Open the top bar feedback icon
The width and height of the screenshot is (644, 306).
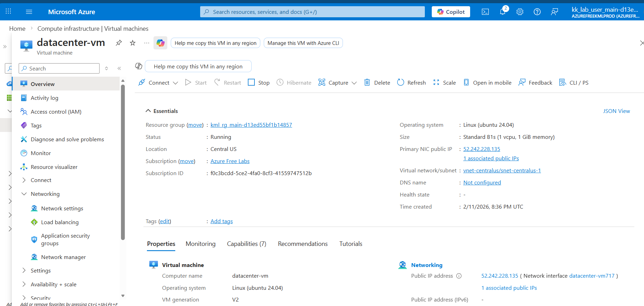click(x=554, y=12)
